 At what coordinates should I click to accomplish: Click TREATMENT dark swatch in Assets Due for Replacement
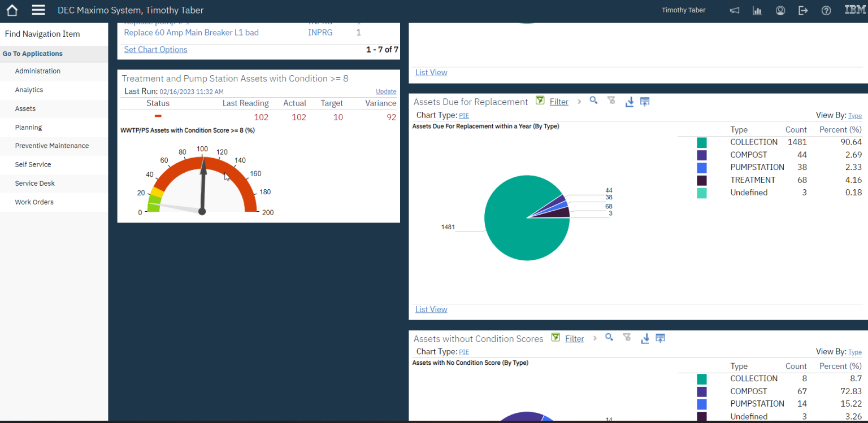click(702, 180)
